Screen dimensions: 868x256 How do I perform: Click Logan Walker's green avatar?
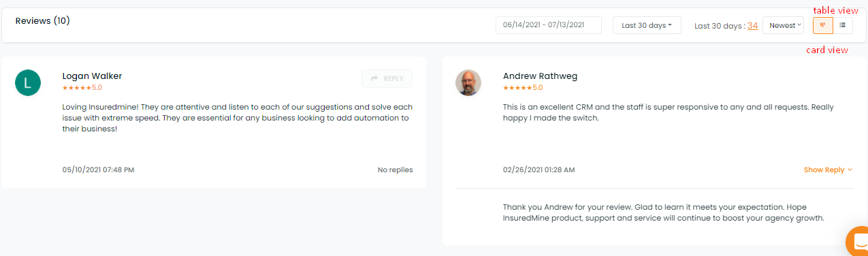[28, 83]
